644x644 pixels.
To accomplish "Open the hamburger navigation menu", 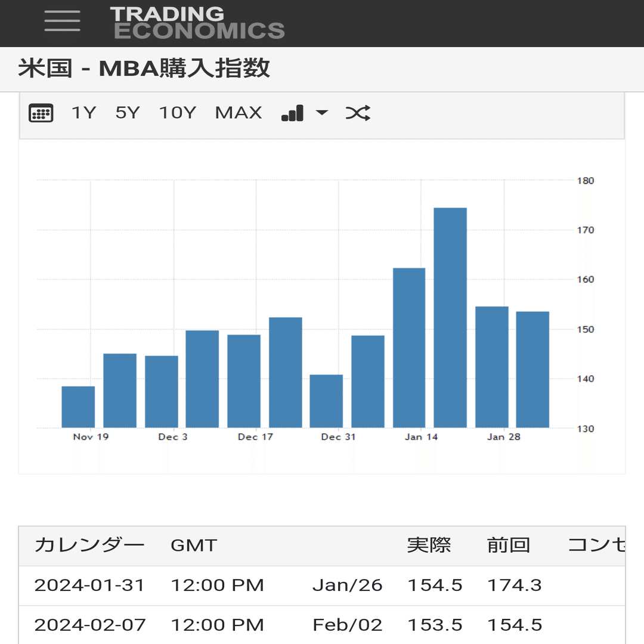I will coord(62,20).
